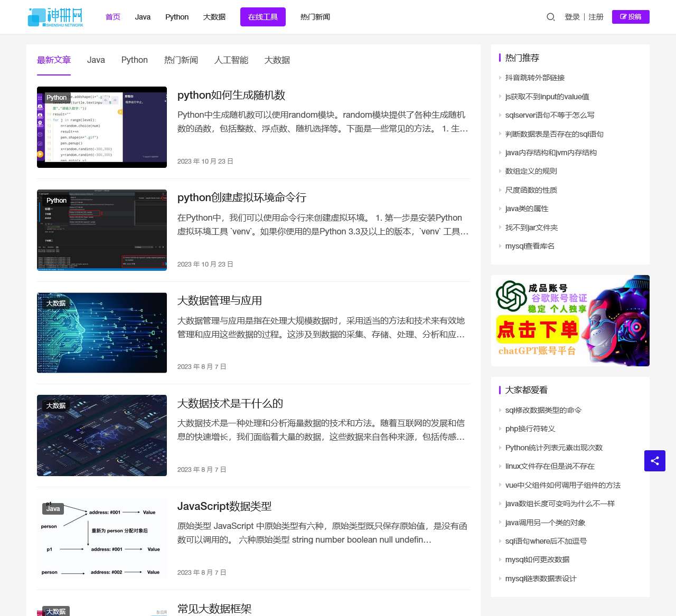Click the 登录 login link
The width and height of the screenshot is (676, 616).
coord(572,17)
